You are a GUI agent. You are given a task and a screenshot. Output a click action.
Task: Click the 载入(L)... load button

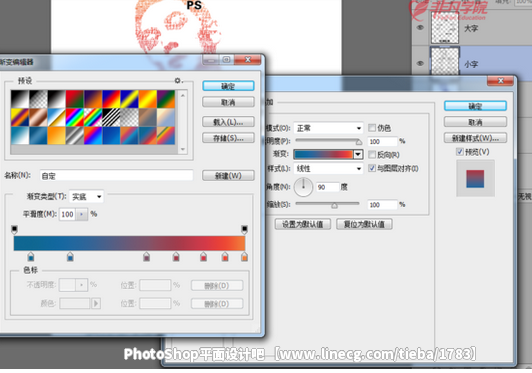point(228,122)
